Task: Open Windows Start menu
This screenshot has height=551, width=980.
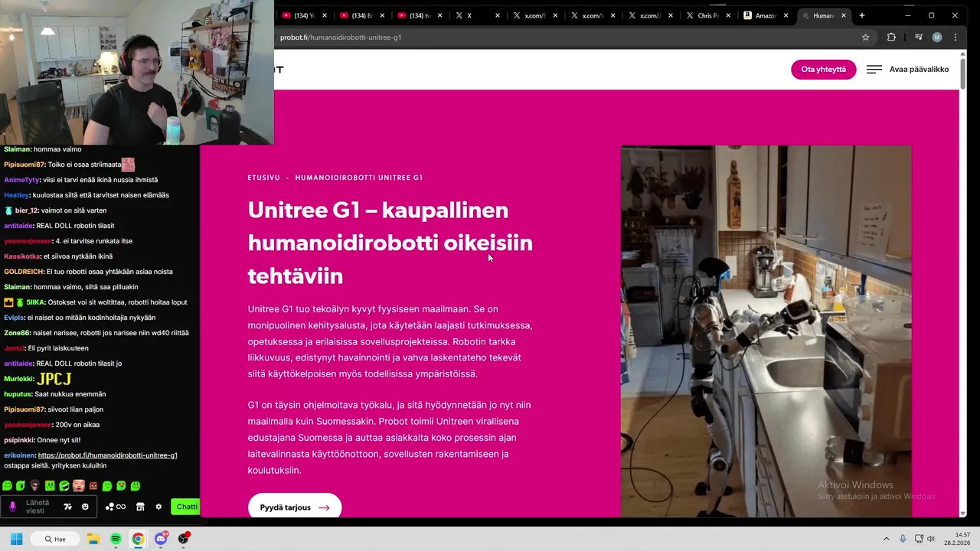Action: click(16, 539)
